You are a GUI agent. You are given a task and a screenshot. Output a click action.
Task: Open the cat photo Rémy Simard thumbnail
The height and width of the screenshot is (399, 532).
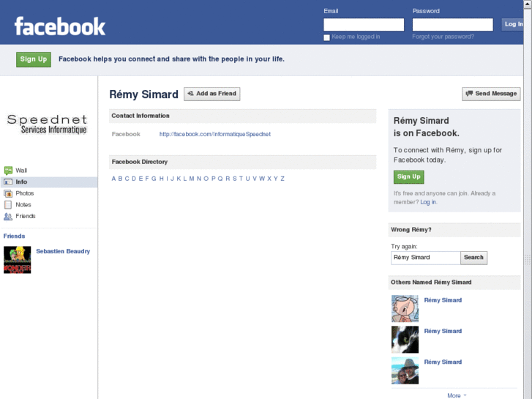(x=405, y=339)
